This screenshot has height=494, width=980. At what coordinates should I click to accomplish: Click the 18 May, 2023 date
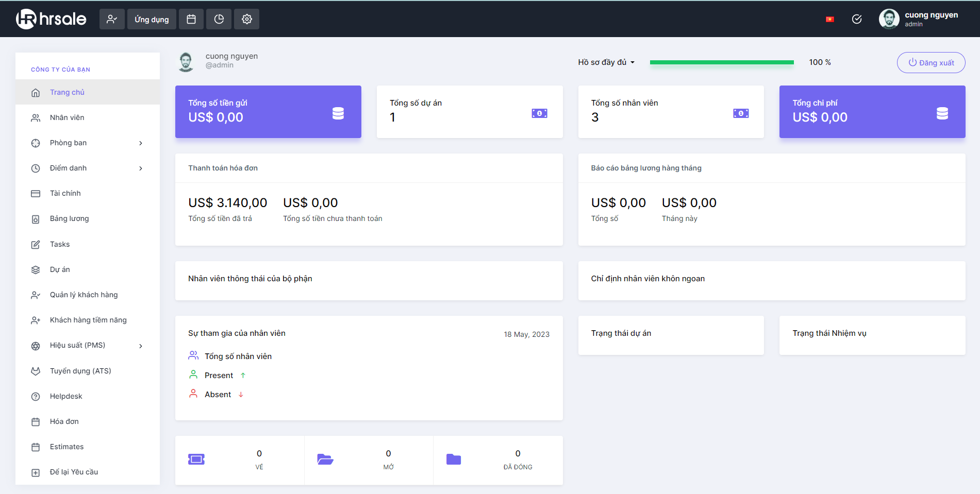pos(526,334)
